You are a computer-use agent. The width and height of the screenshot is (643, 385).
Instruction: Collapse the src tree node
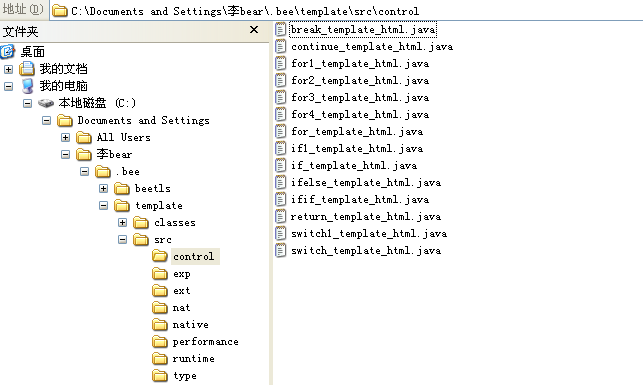click(122, 239)
